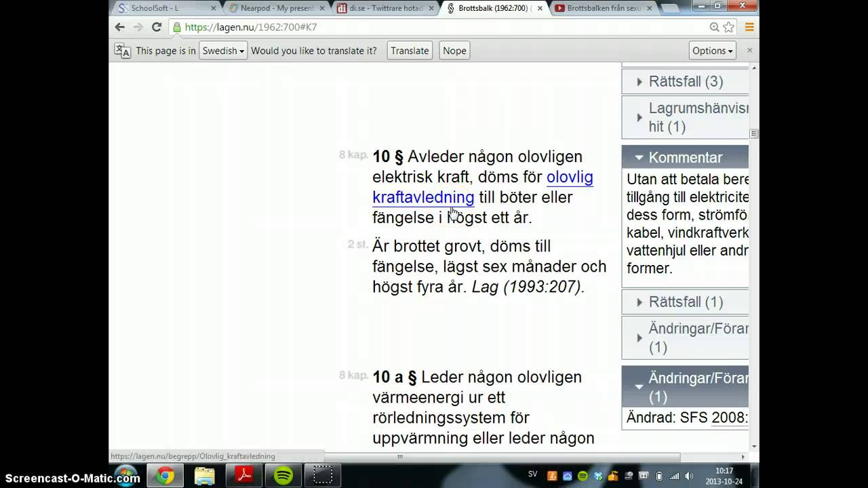Collapse the Ändringar/Förarbeten panel beside 10 a §
Screen dimensions: 868x488
[x=685, y=386]
